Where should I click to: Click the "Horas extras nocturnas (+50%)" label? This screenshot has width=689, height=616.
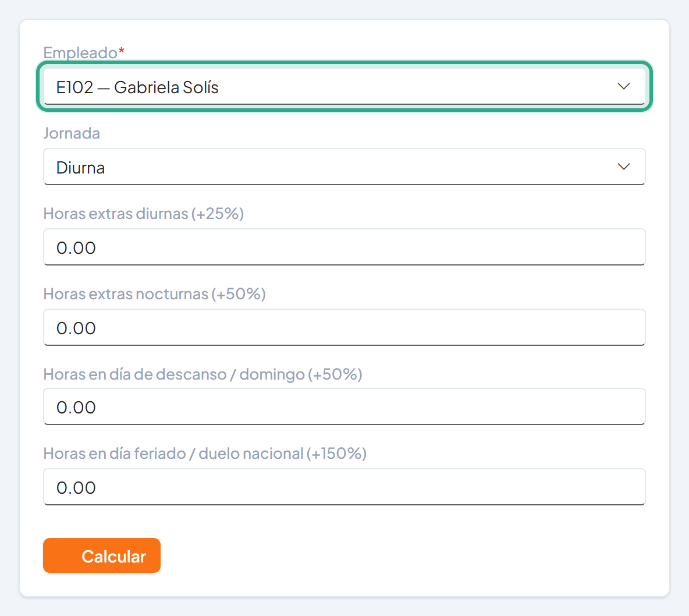[155, 294]
